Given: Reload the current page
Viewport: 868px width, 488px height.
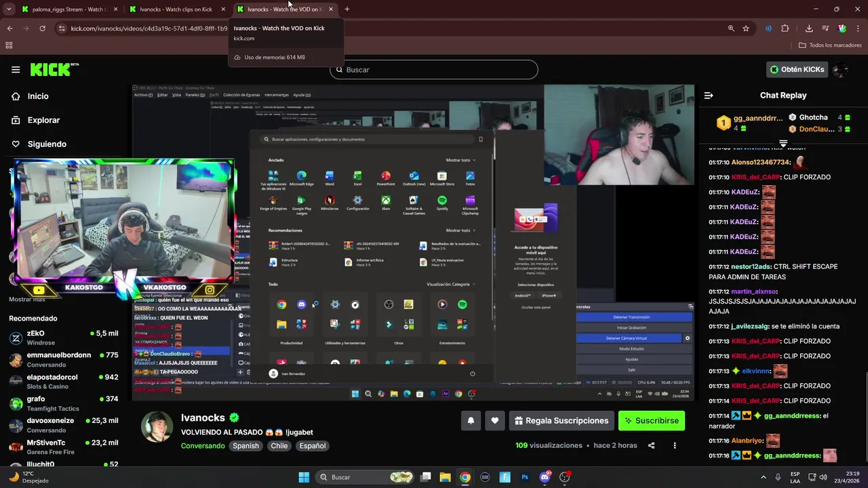Looking at the screenshot, I should pos(42,28).
